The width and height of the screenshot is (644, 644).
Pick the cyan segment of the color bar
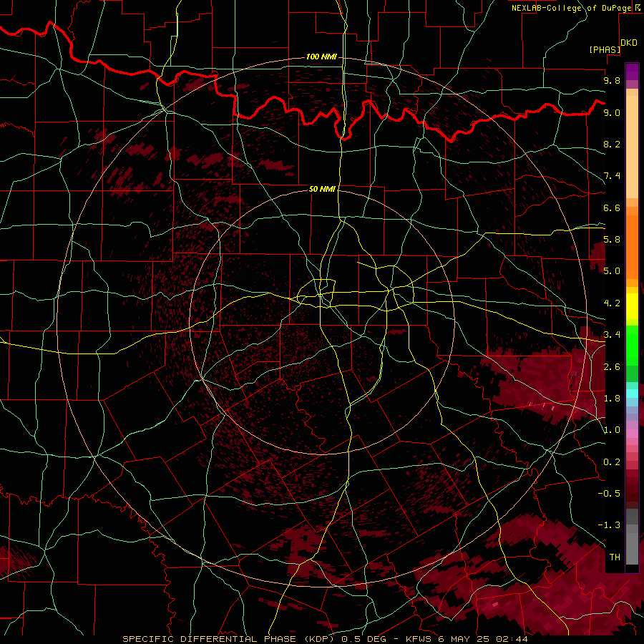click(632, 394)
